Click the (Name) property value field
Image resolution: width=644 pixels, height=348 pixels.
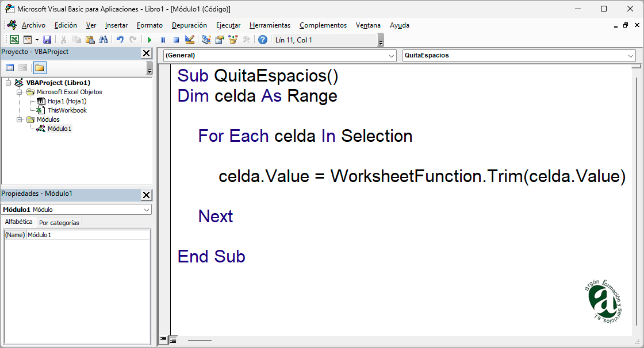(88, 235)
